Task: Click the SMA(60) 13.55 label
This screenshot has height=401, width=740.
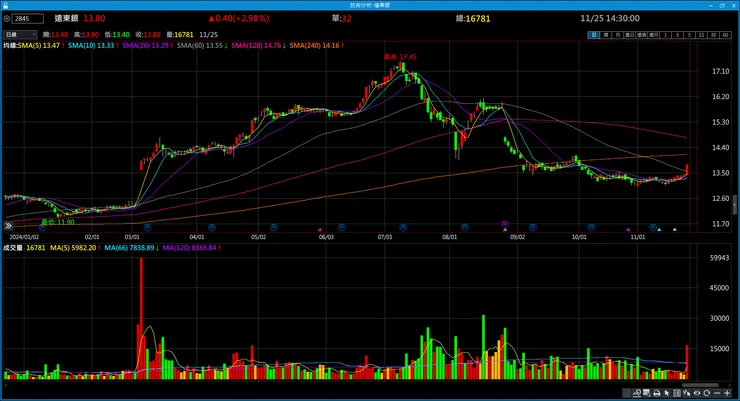Action: [x=200, y=45]
